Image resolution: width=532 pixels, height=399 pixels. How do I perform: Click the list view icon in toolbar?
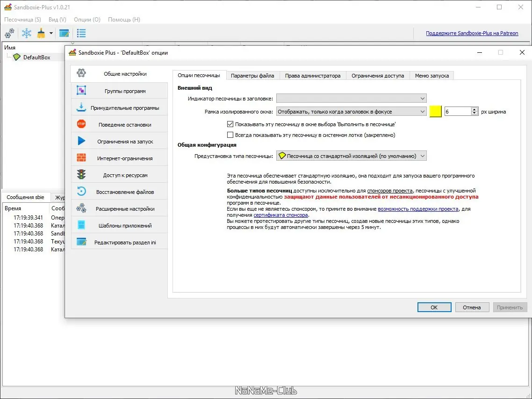pos(81,33)
